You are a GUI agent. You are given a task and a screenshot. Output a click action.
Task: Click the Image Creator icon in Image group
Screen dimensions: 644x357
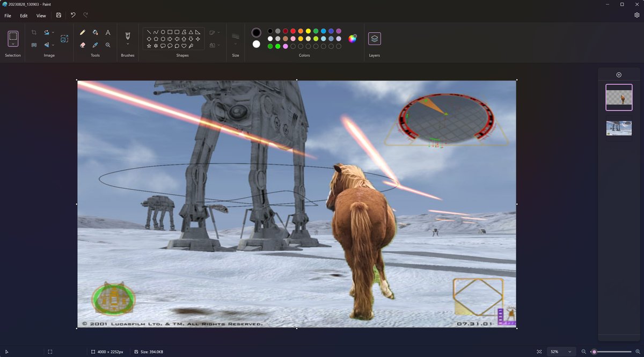coord(64,39)
